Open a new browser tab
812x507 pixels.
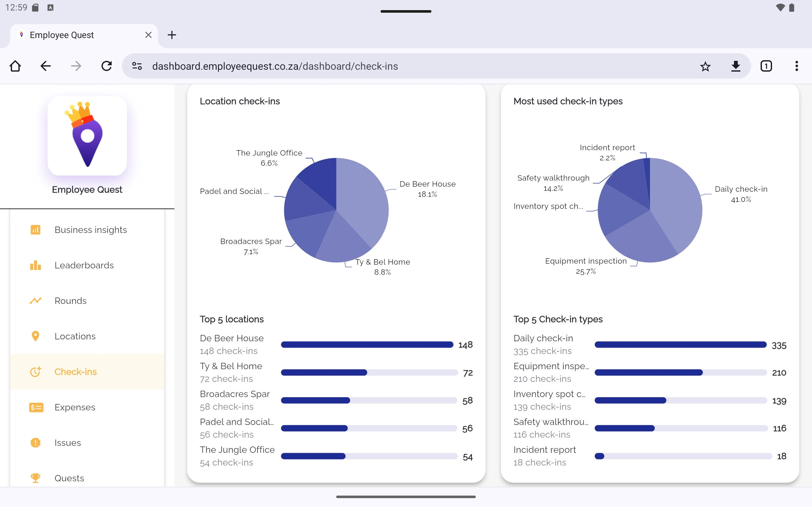click(x=172, y=35)
